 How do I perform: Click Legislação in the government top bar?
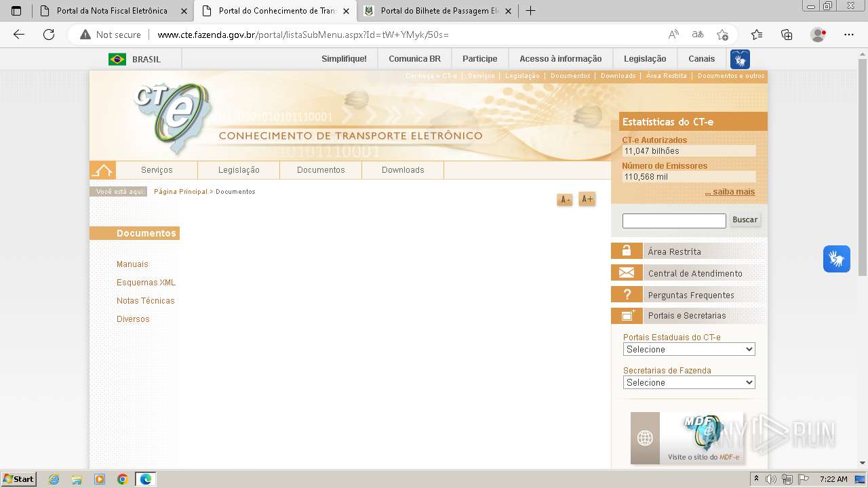pyautogui.click(x=645, y=59)
